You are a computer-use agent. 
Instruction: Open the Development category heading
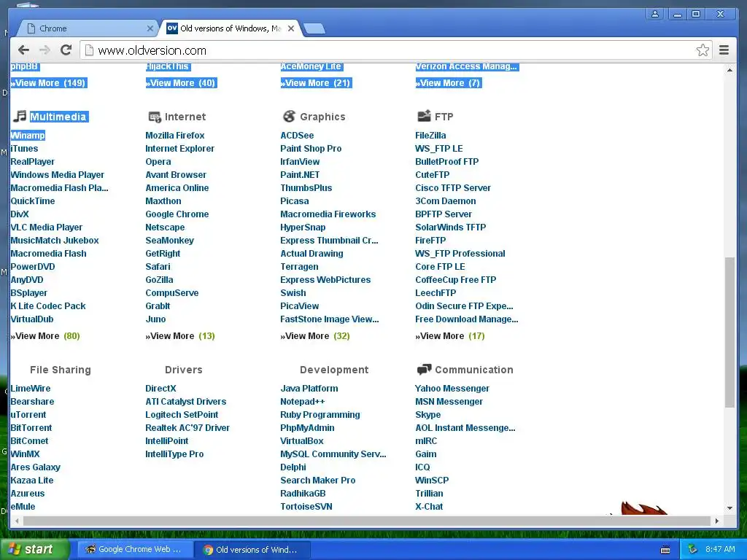(x=334, y=370)
